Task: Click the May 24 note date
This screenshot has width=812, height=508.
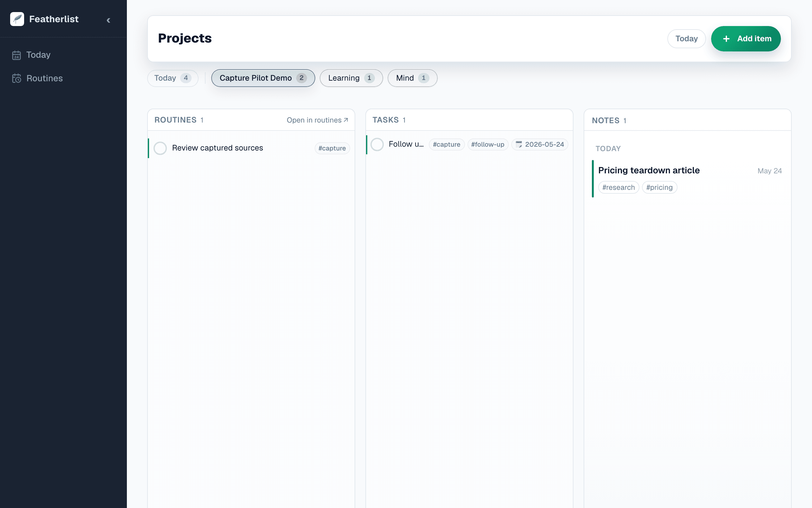Action: (769, 171)
